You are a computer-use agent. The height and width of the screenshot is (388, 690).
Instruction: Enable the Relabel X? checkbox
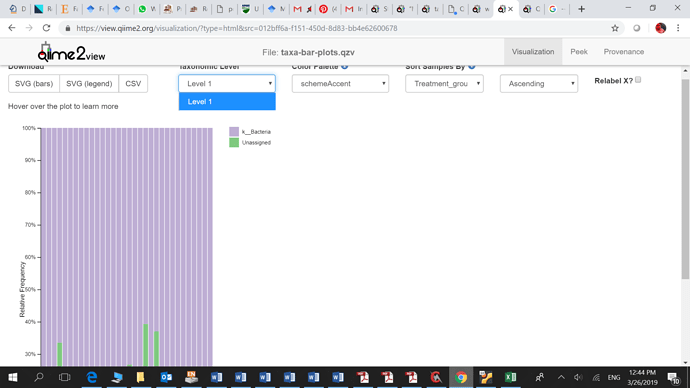tap(638, 80)
